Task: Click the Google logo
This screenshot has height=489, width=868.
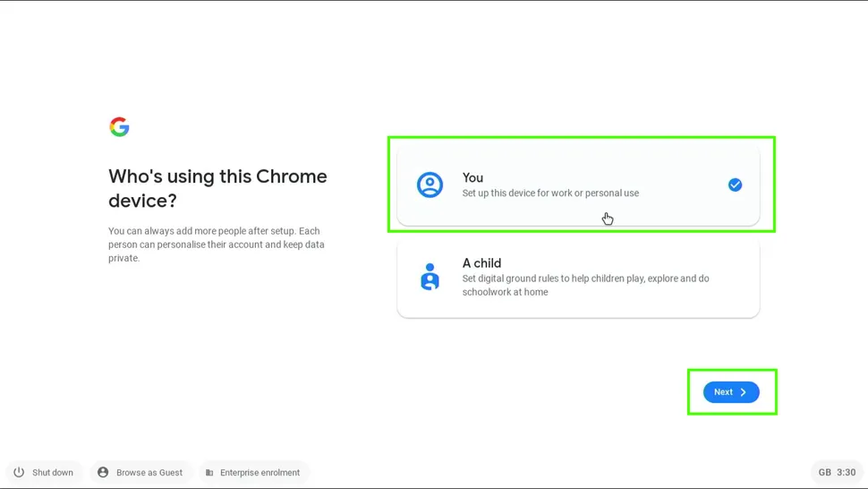Action: [x=119, y=127]
